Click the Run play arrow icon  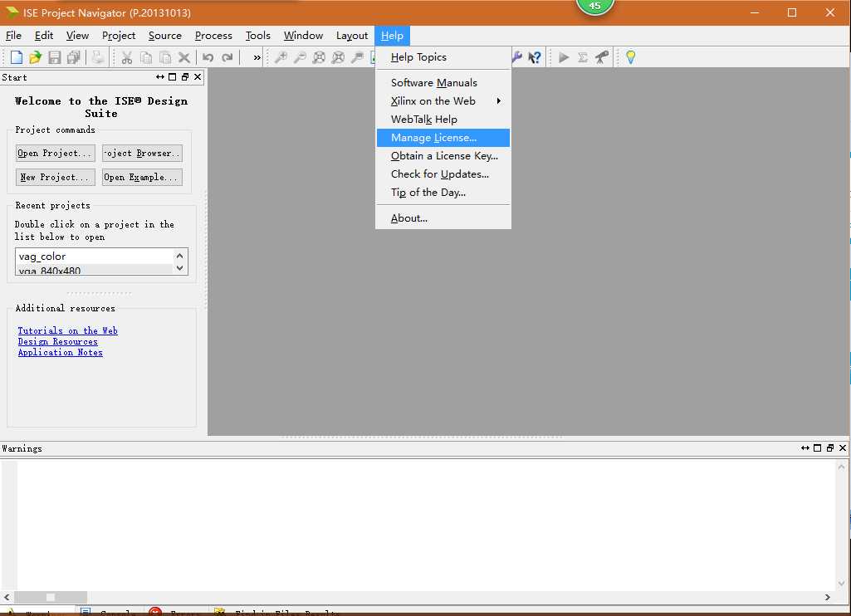tap(564, 57)
